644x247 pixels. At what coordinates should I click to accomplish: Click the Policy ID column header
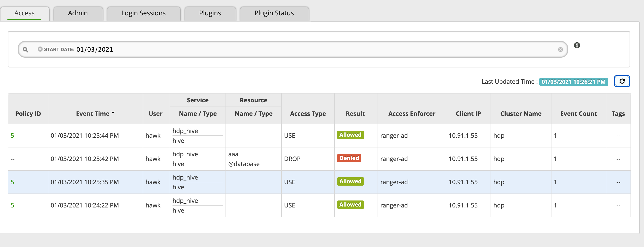28,114
